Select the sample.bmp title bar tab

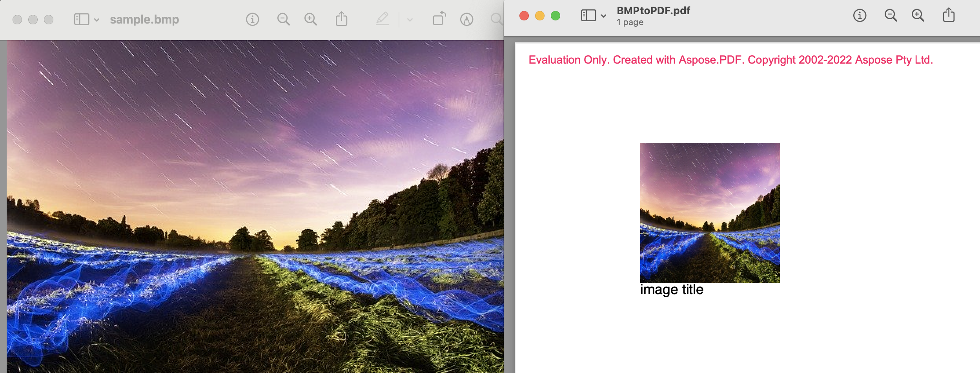click(x=144, y=19)
